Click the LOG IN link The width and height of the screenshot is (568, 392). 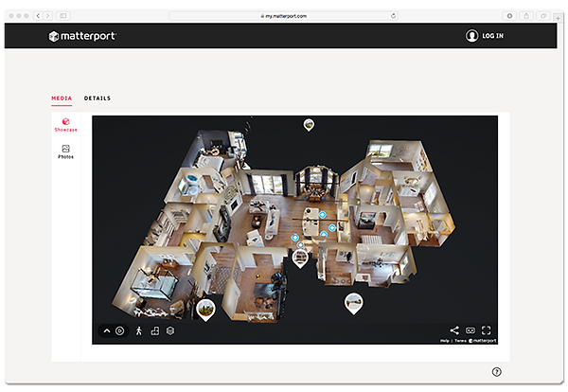click(492, 36)
